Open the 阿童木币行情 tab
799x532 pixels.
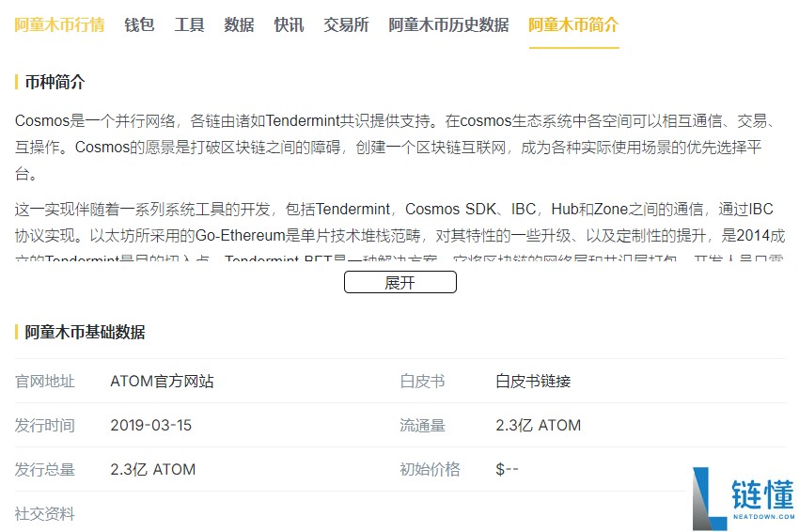(59, 24)
